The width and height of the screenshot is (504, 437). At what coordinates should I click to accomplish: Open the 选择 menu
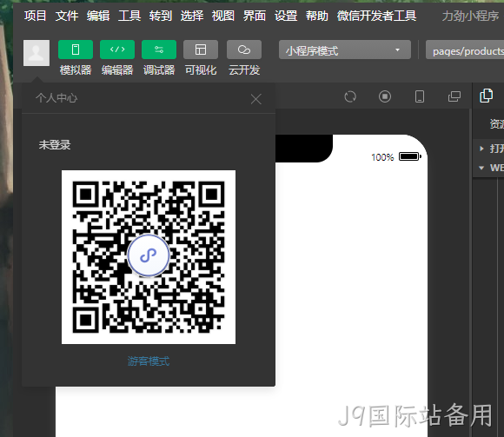192,16
